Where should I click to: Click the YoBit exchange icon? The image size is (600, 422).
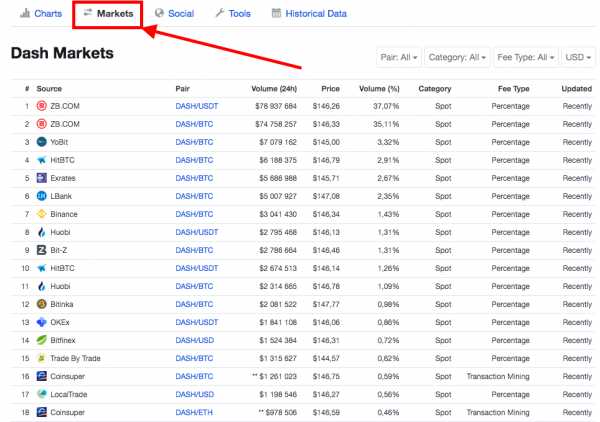41,142
